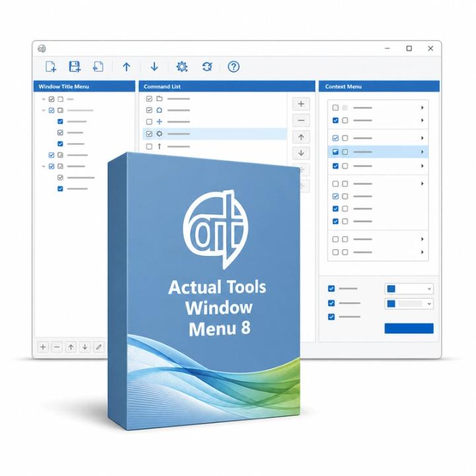Toggle checkbox of the folder row in Command List
Image resolution: width=476 pixels, height=476 pixels.
pos(149,99)
